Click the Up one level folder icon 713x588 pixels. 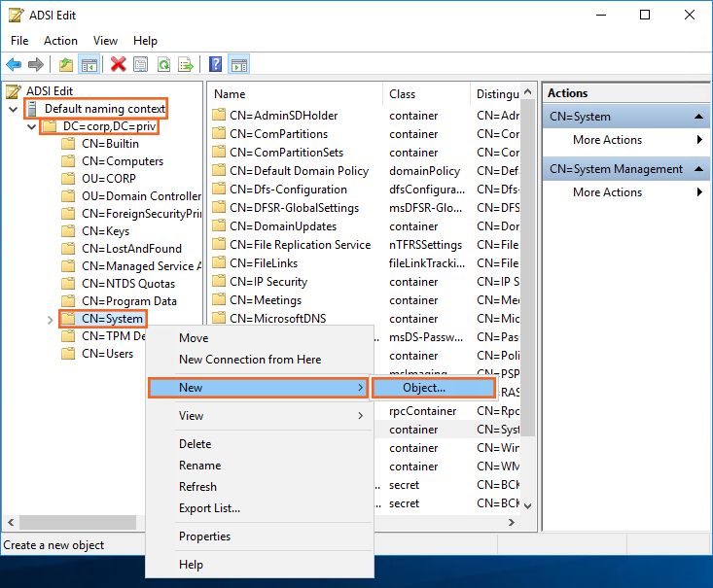click(x=66, y=65)
